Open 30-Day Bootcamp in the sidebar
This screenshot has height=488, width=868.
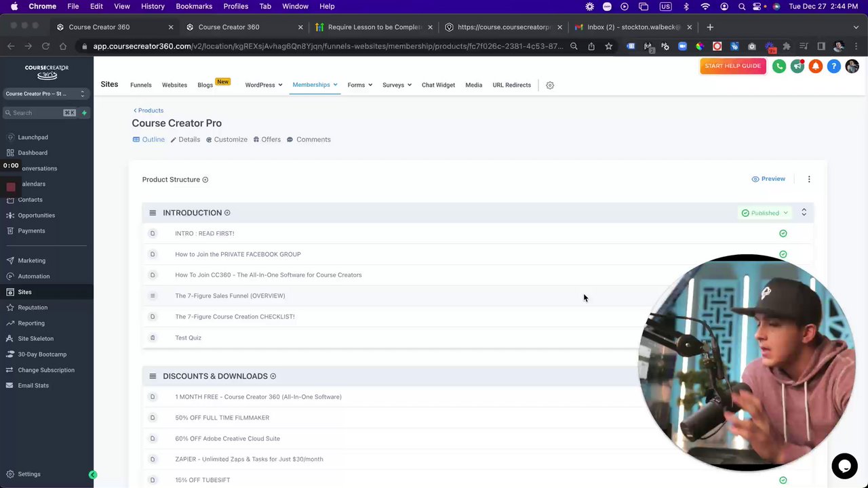(x=42, y=354)
